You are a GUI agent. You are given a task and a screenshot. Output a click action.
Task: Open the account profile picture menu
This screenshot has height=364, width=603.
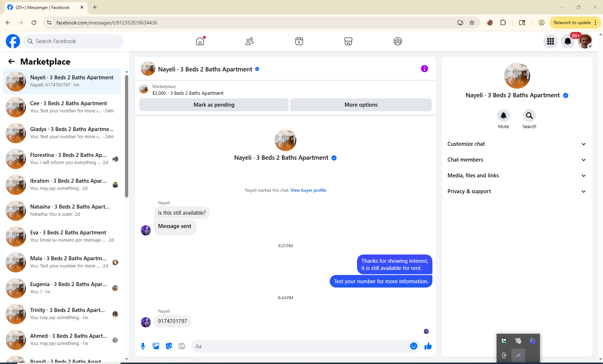click(x=585, y=41)
